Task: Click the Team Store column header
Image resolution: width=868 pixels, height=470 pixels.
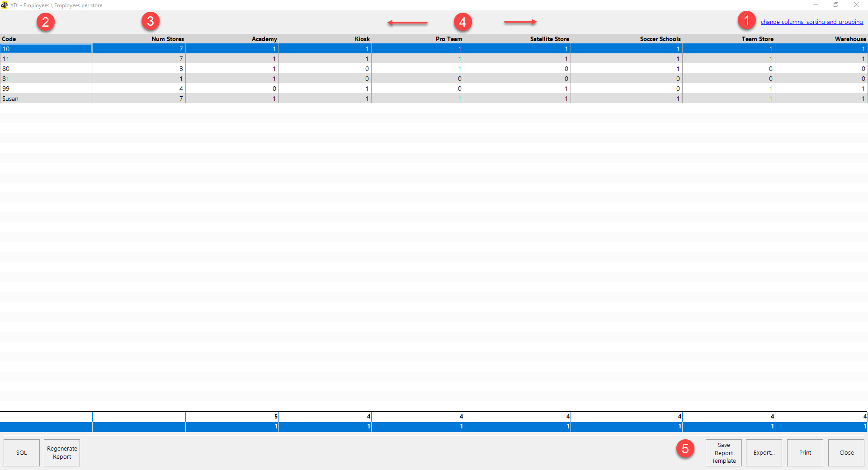Action: coord(729,39)
